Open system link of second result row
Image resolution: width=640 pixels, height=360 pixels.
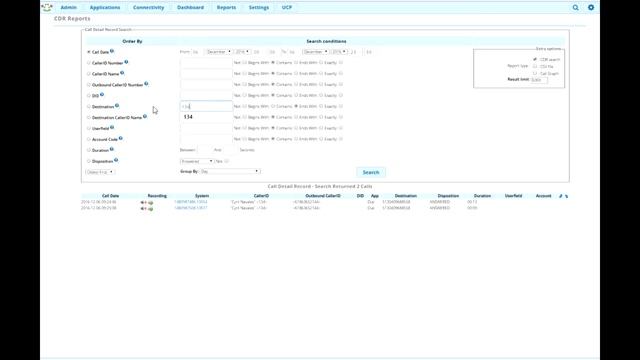(x=191, y=208)
